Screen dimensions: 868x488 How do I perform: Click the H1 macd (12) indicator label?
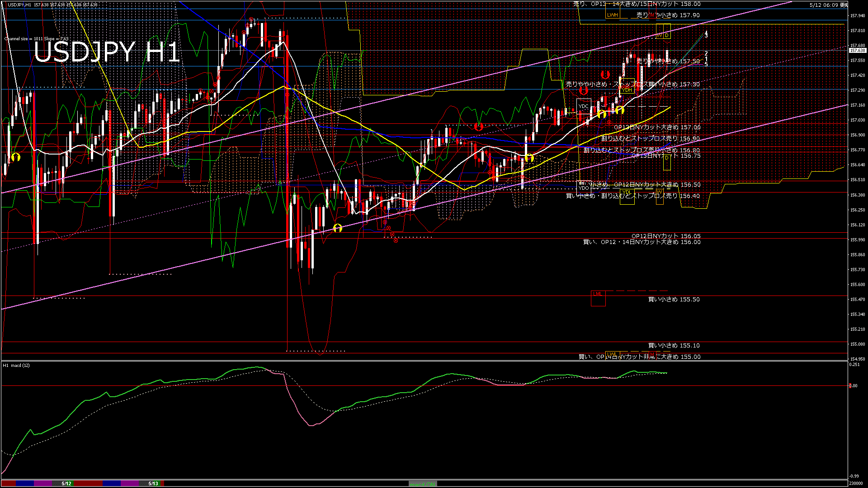pyautogui.click(x=16, y=365)
